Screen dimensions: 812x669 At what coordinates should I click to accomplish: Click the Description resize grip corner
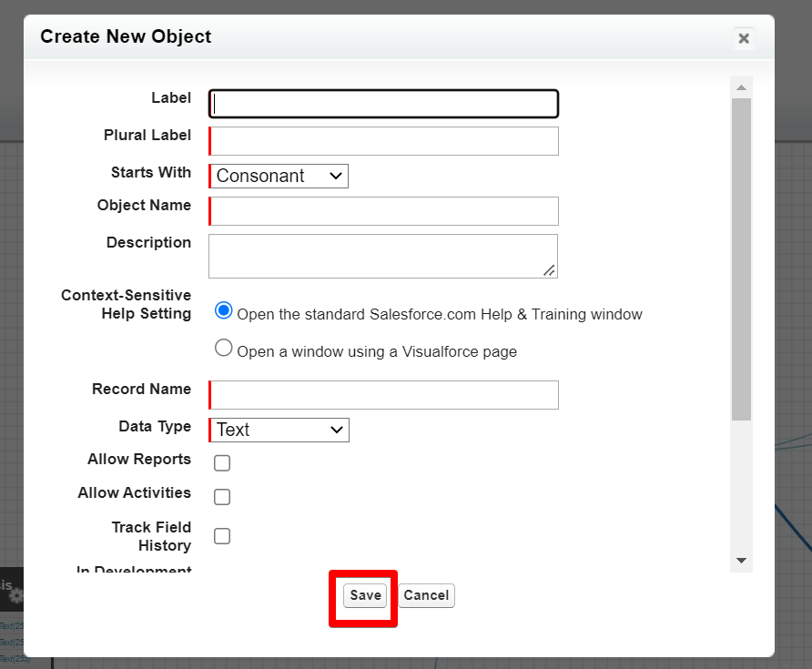coord(550,270)
